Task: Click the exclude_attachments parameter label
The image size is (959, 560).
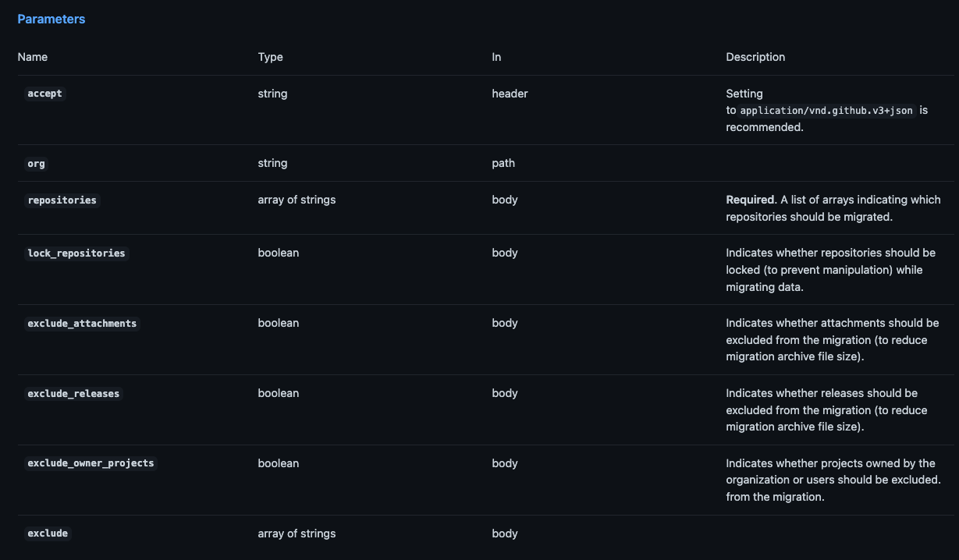Action: point(82,323)
